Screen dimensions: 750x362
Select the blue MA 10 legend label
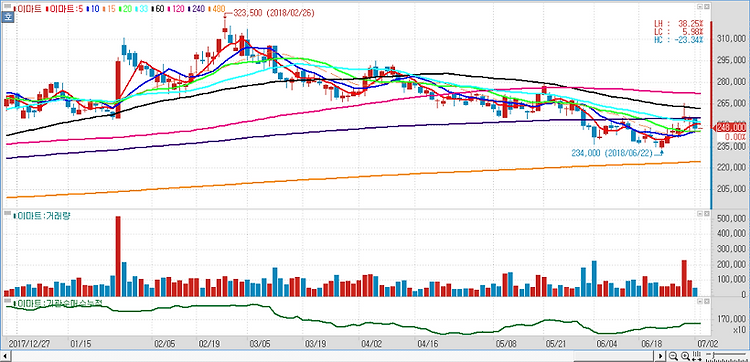[x=92, y=9]
